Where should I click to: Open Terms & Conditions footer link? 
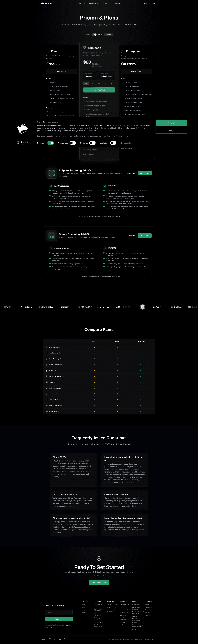(115, 639)
